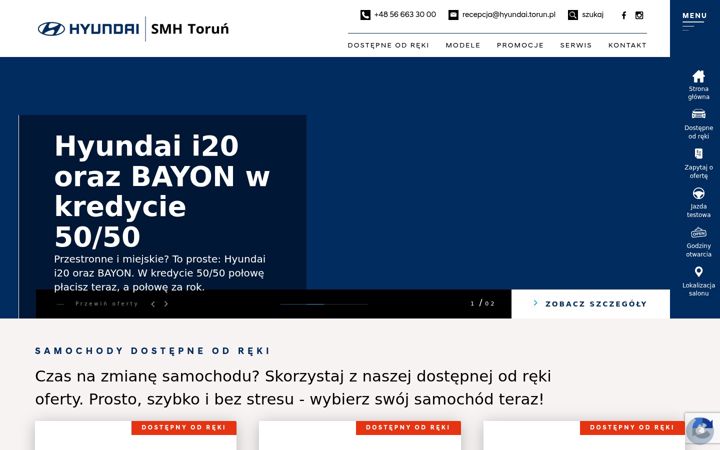Image resolution: width=720 pixels, height=450 pixels.
Task: Click first car card DOSTĘPNY OD RĘKI badge
Action: pyautogui.click(x=184, y=428)
